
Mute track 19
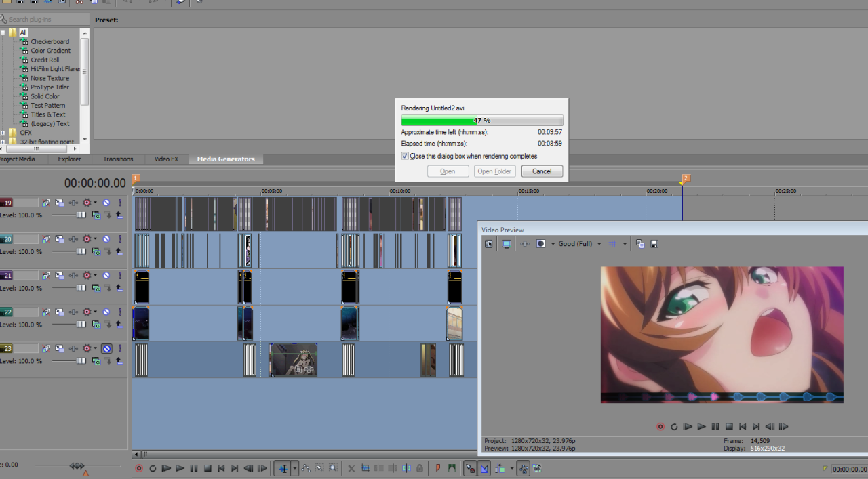tap(106, 203)
